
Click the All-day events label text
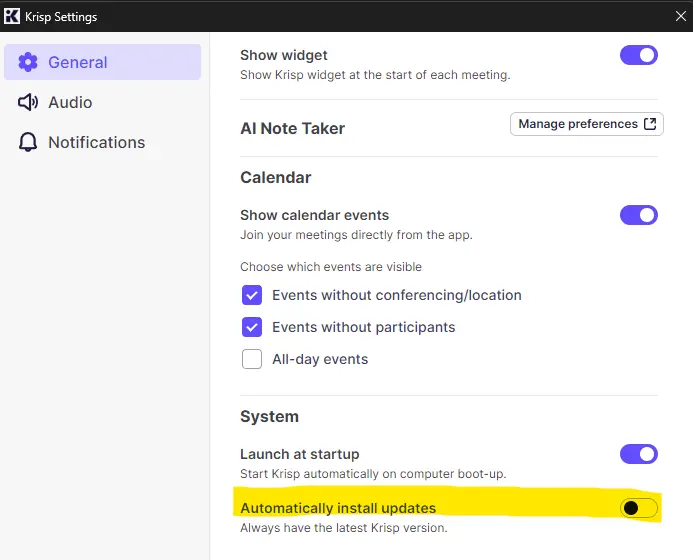coord(320,359)
